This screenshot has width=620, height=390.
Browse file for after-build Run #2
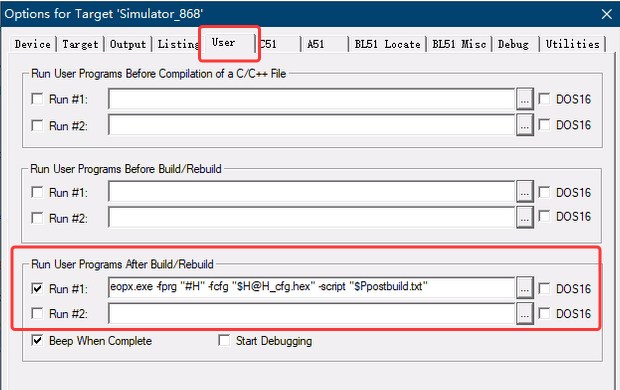pyautogui.click(x=525, y=314)
